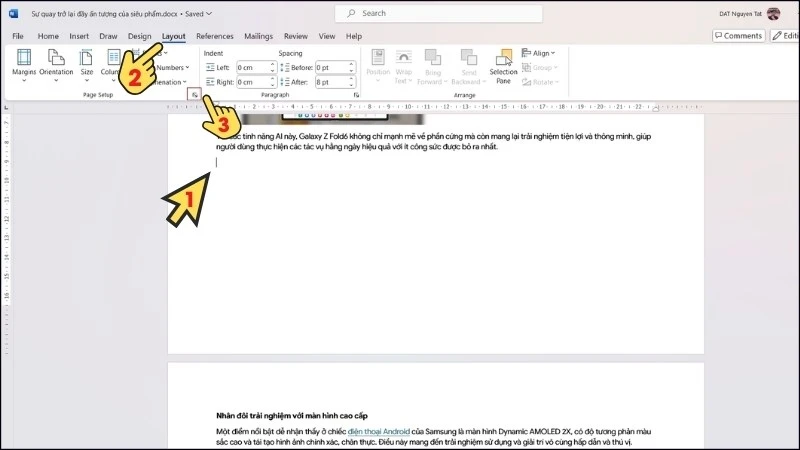Open the Margins options
Viewport: 800px width, 450px height.
[x=24, y=65]
